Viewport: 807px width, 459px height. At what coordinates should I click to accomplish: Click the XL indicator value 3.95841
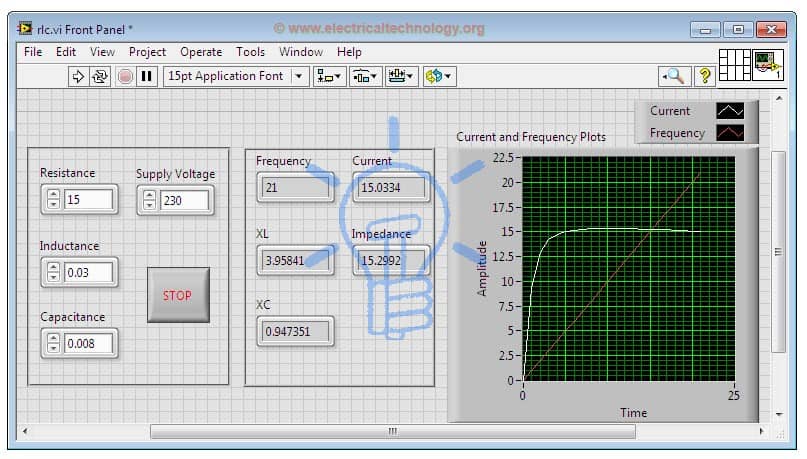pos(295,260)
